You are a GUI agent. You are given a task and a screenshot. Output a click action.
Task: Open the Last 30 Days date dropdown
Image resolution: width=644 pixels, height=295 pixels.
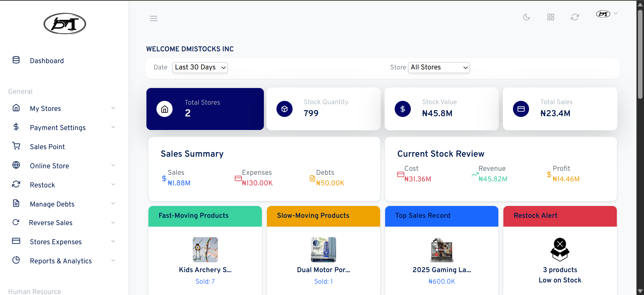point(200,67)
